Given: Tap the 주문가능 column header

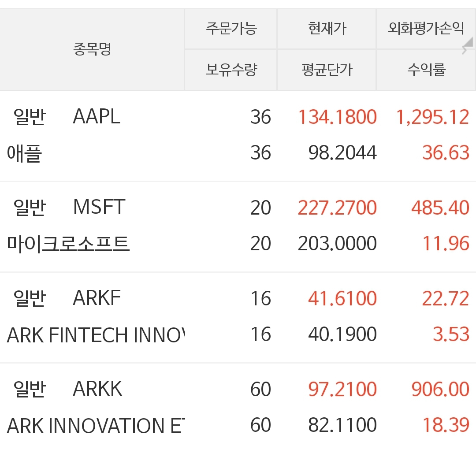Looking at the screenshot, I should pos(231,29).
